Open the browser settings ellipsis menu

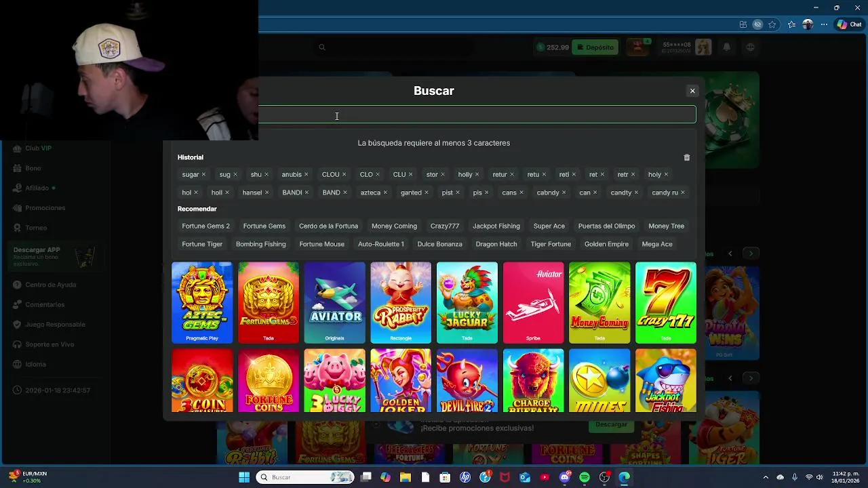825,24
